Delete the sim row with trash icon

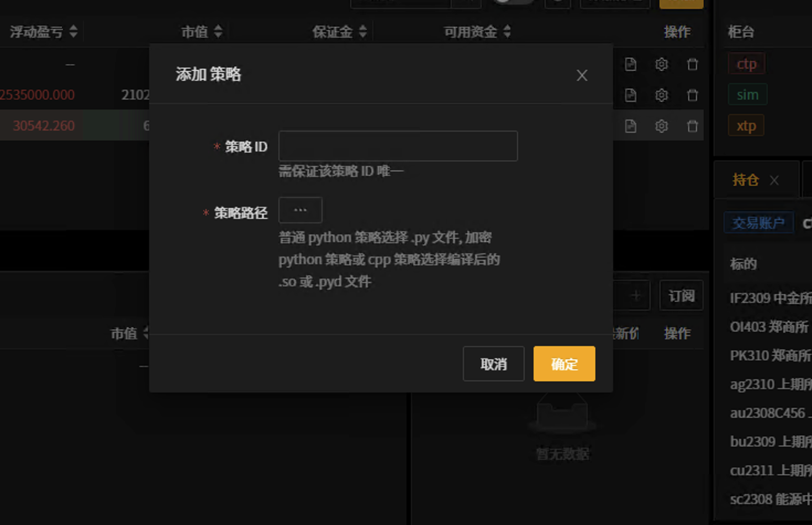pos(692,95)
